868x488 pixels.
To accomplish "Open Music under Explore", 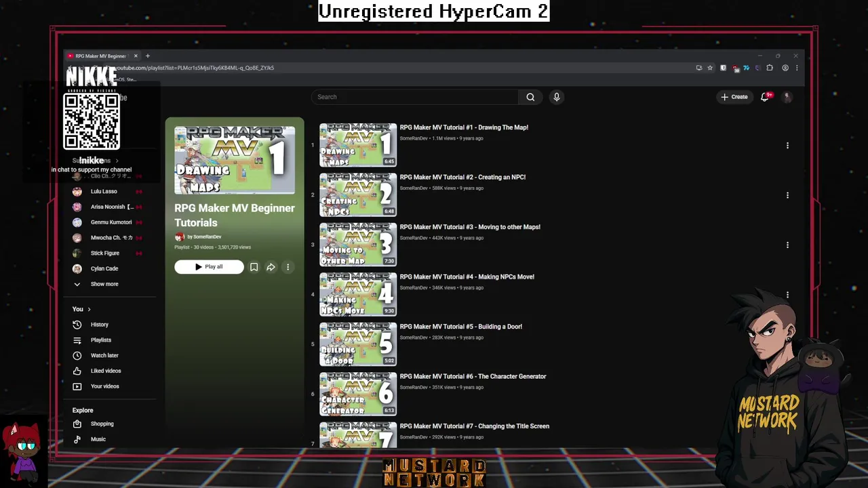I will pos(98,439).
